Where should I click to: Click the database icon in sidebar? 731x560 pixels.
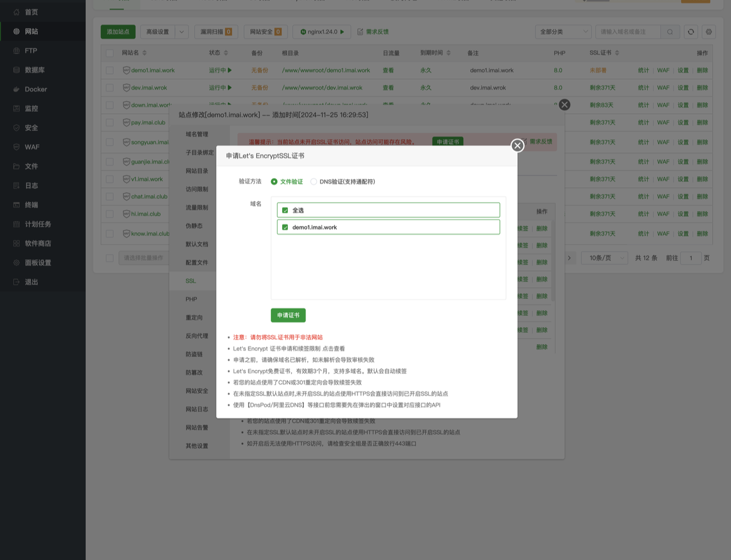tap(17, 70)
